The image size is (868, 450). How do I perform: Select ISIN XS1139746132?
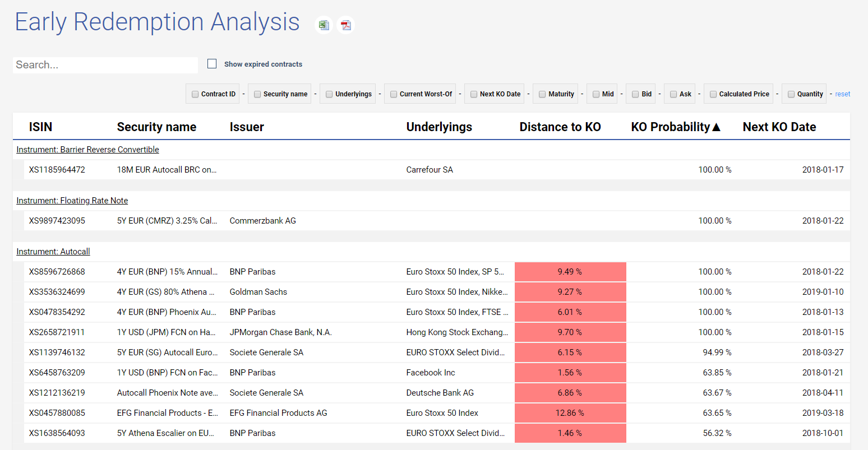[57, 352]
